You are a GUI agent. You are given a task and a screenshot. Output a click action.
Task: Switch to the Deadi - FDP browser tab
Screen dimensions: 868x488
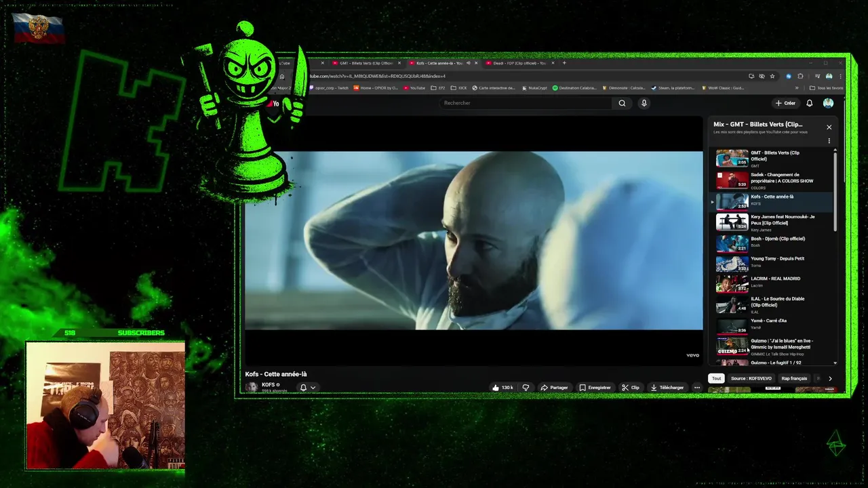pyautogui.click(x=519, y=63)
